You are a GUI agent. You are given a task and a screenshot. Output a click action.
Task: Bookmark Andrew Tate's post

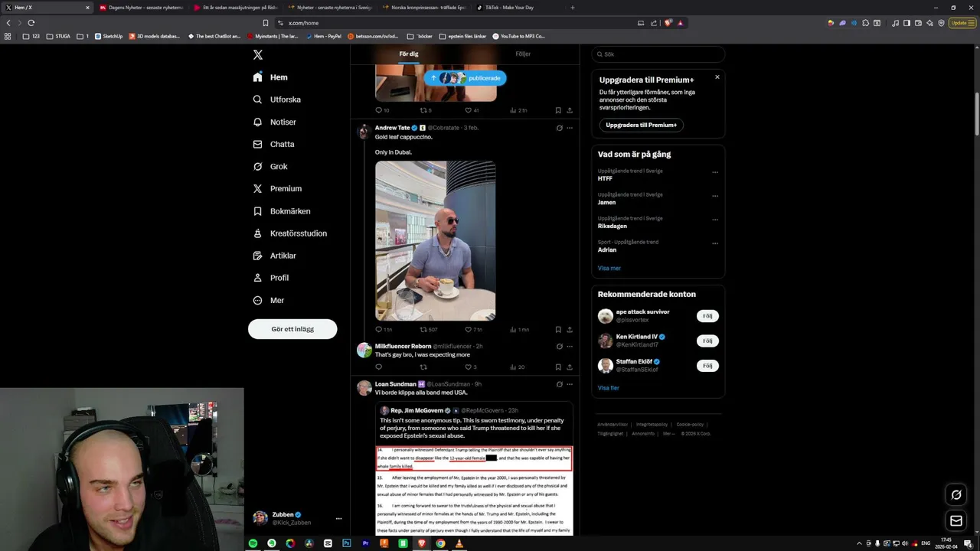tap(558, 329)
